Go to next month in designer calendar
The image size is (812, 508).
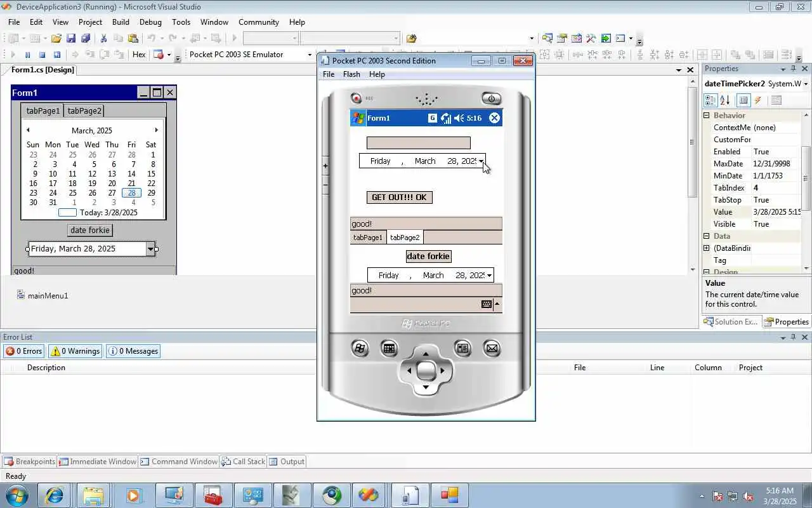(x=157, y=130)
